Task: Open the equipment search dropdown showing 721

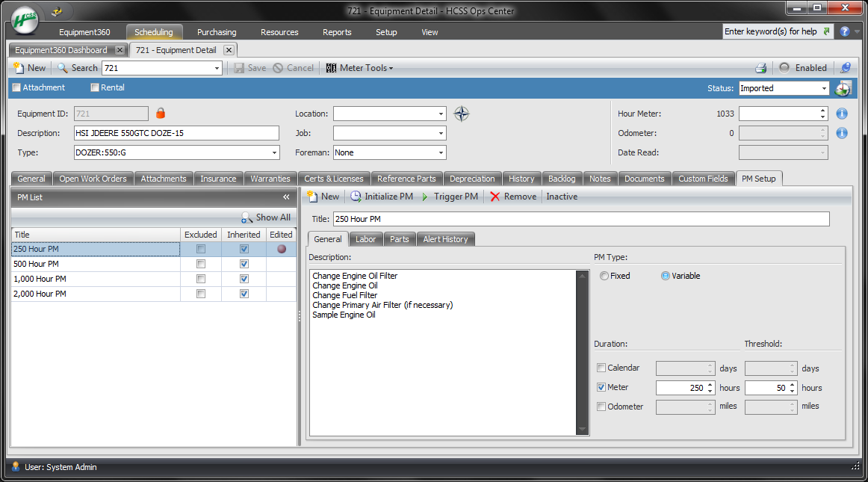Action: pyautogui.click(x=217, y=68)
